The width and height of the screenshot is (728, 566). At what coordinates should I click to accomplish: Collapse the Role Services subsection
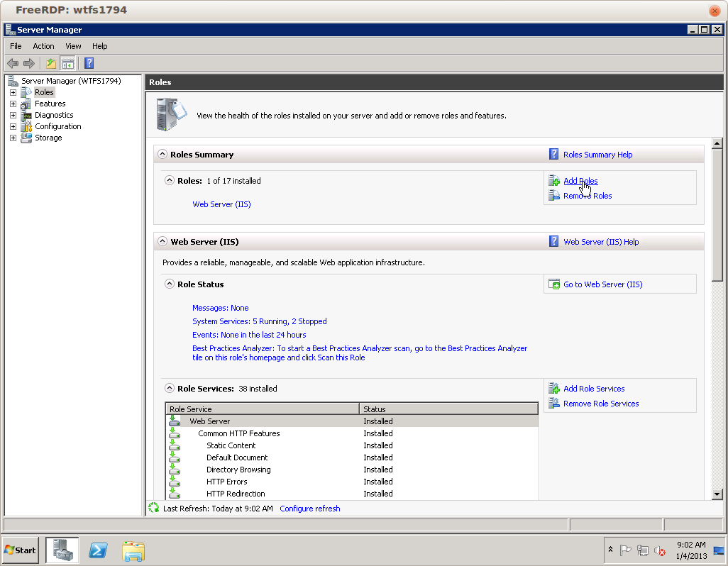point(170,388)
